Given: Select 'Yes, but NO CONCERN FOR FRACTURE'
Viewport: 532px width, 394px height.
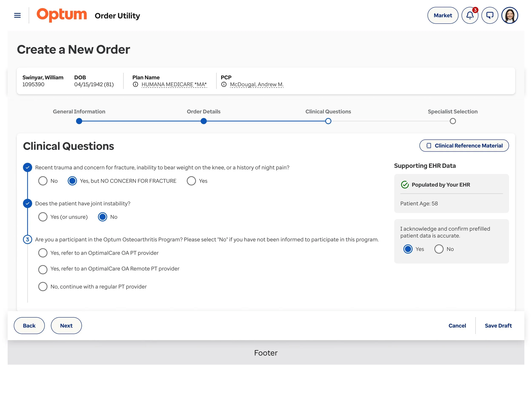Looking at the screenshot, I should point(72,181).
